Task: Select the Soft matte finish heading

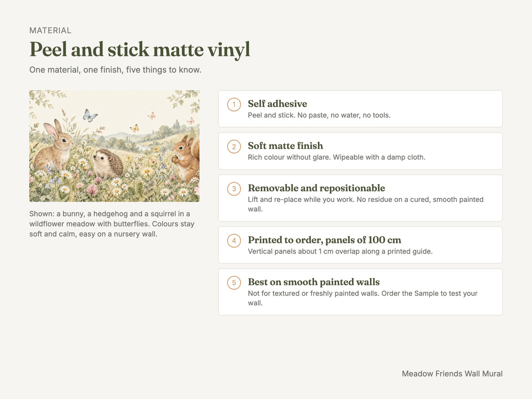Action: coord(286,146)
